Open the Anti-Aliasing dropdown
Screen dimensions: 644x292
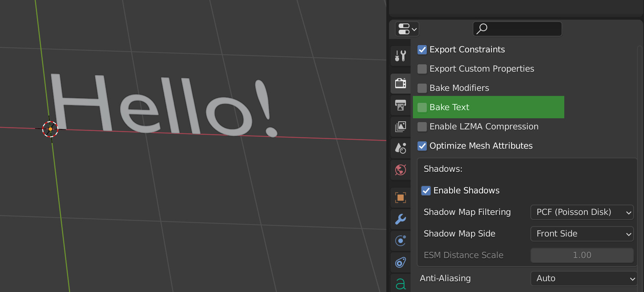[x=584, y=279]
